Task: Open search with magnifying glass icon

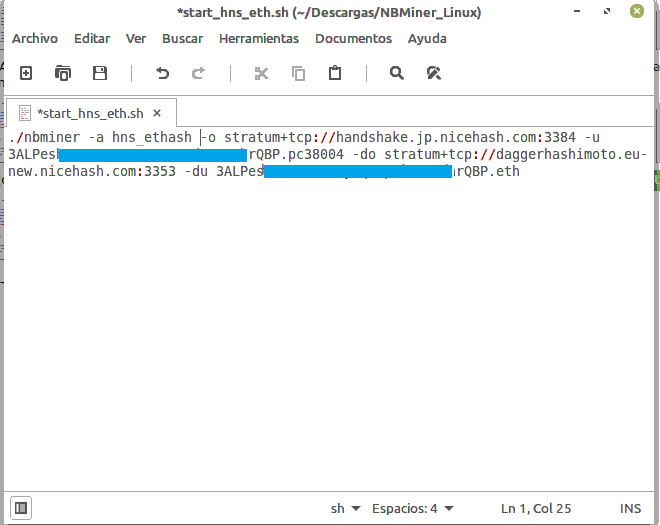Action: click(x=397, y=73)
